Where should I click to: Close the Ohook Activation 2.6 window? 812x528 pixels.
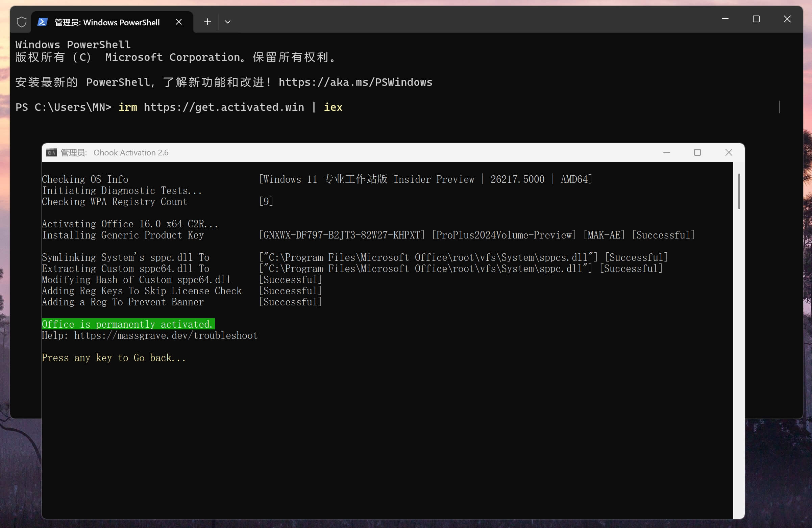pyautogui.click(x=729, y=152)
